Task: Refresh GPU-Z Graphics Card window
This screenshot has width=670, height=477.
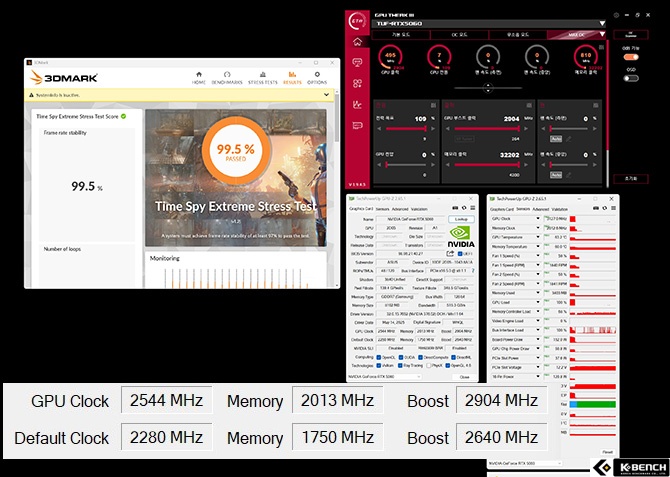Action: point(464,208)
